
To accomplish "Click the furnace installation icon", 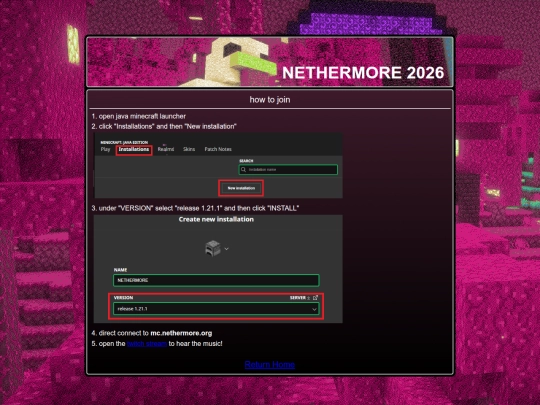I will point(213,248).
